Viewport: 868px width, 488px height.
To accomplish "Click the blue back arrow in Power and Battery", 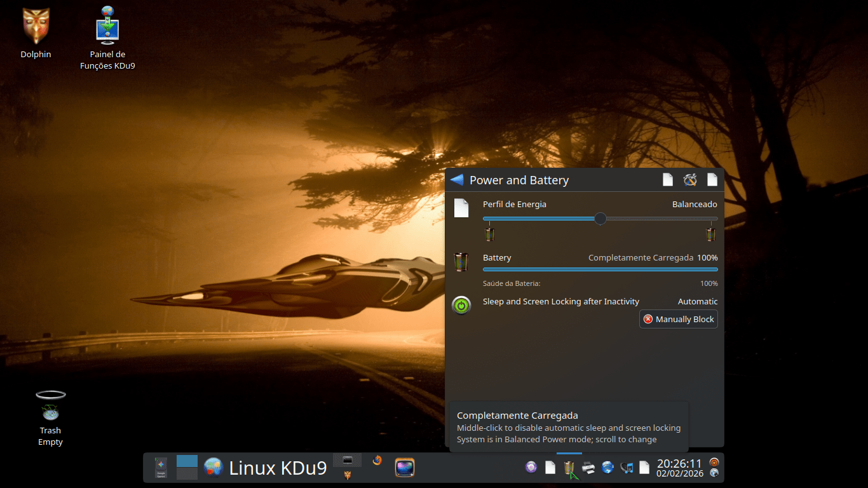I will click(456, 180).
